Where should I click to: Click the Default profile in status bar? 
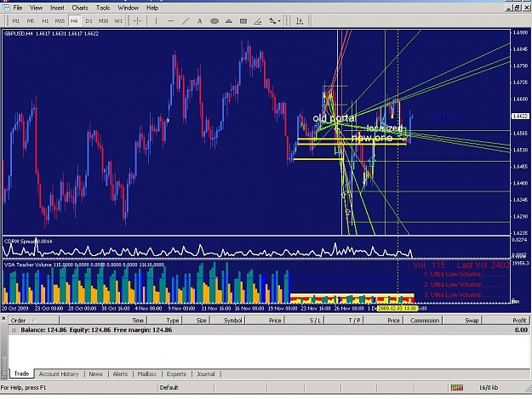click(169, 387)
